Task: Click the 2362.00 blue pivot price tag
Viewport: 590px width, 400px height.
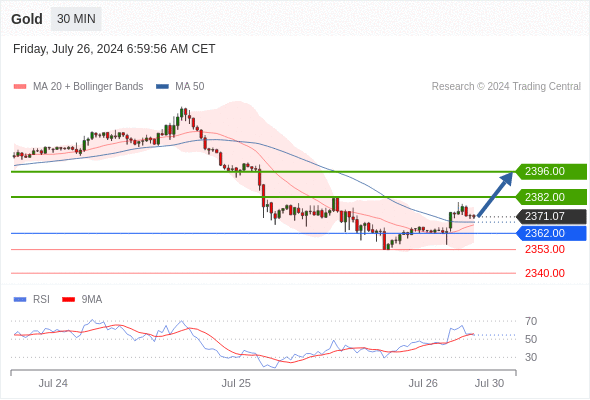Action: pos(551,233)
